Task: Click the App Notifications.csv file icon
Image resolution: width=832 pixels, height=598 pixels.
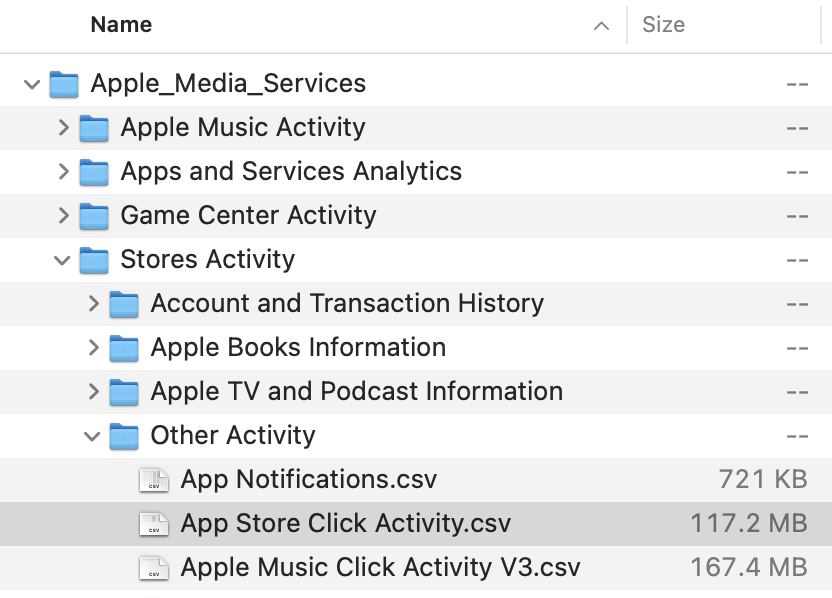Action: (x=154, y=480)
